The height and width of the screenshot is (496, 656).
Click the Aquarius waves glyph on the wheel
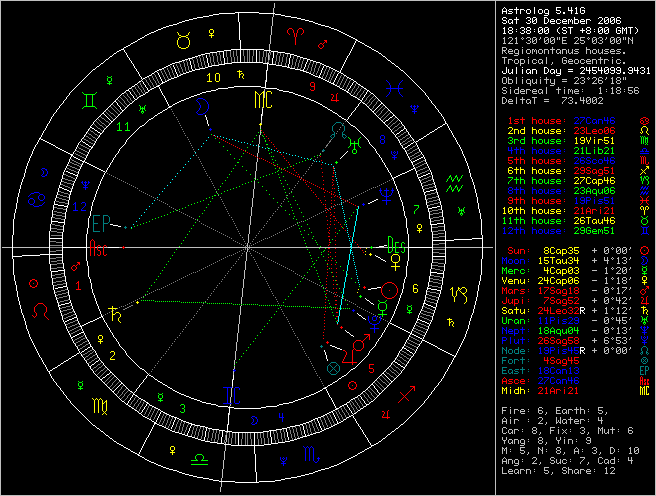click(x=456, y=182)
